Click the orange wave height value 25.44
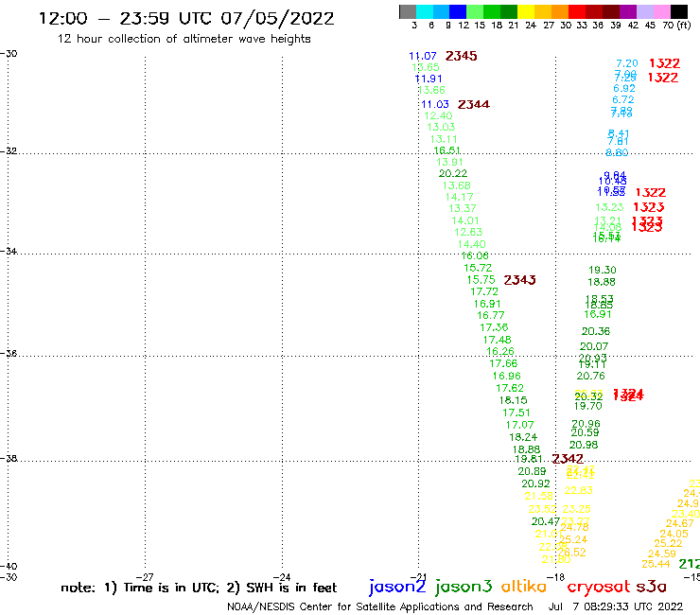 click(x=656, y=564)
